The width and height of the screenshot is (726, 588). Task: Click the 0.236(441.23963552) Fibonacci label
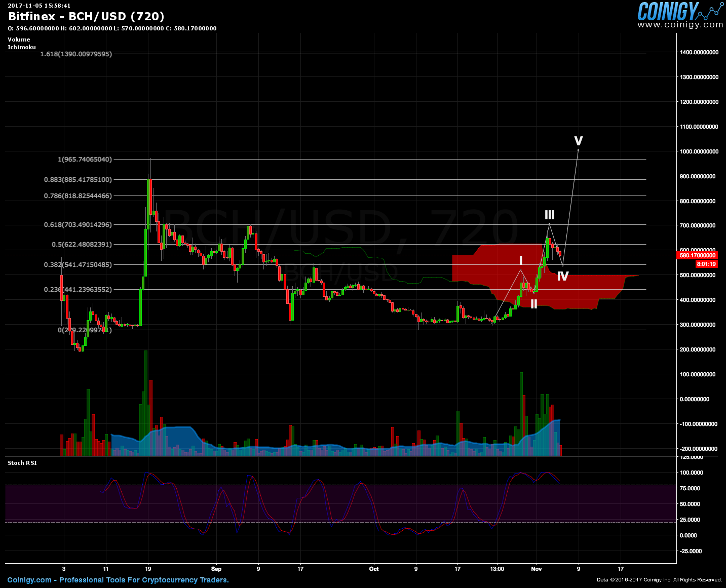pyautogui.click(x=78, y=289)
